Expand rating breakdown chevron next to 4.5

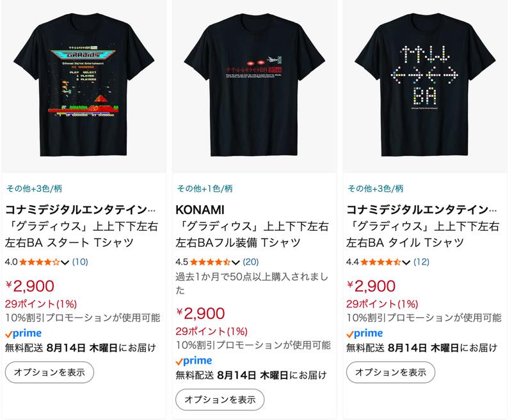click(x=236, y=263)
